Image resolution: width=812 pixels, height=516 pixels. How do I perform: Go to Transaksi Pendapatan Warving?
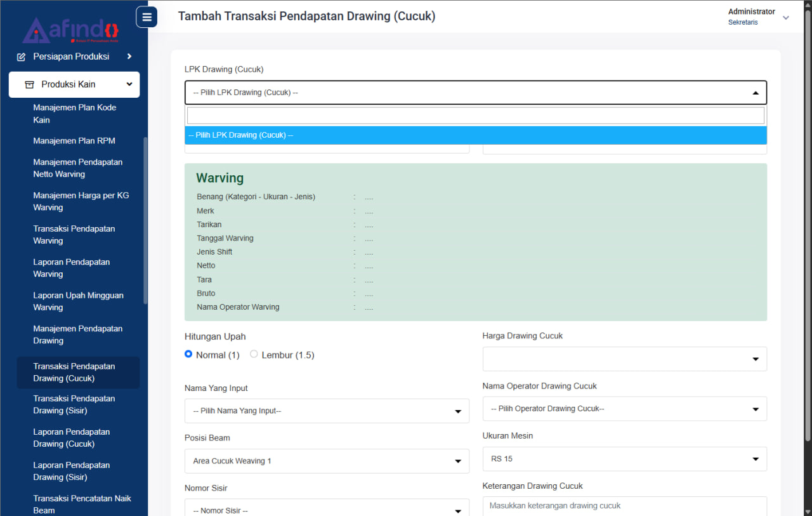click(74, 235)
